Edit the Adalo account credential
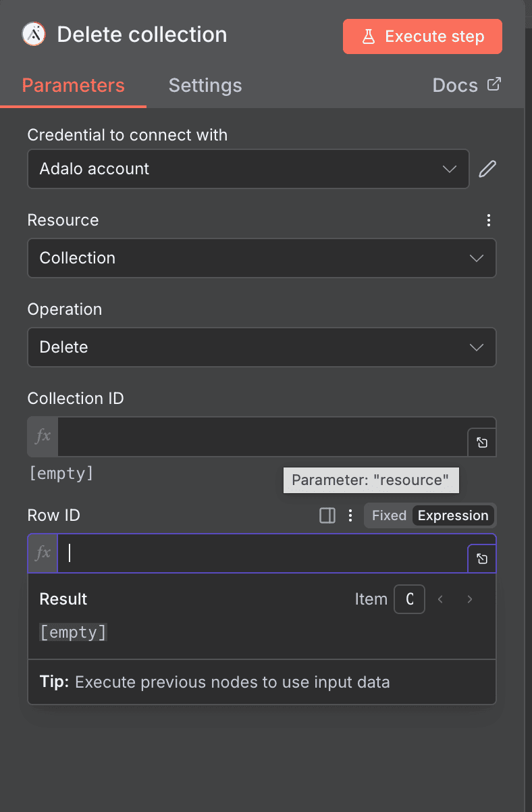Image resolution: width=532 pixels, height=812 pixels. click(487, 168)
